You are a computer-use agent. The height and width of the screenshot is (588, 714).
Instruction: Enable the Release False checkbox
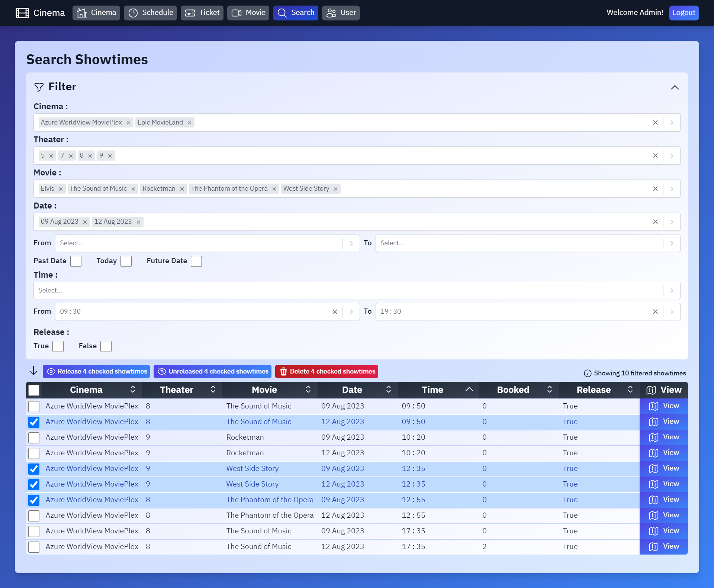[x=106, y=346]
